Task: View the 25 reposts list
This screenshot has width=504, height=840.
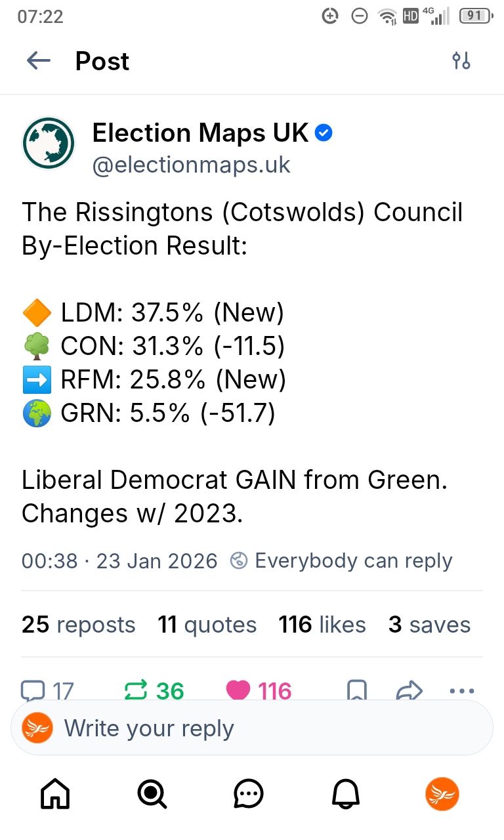Action: point(78,625)
